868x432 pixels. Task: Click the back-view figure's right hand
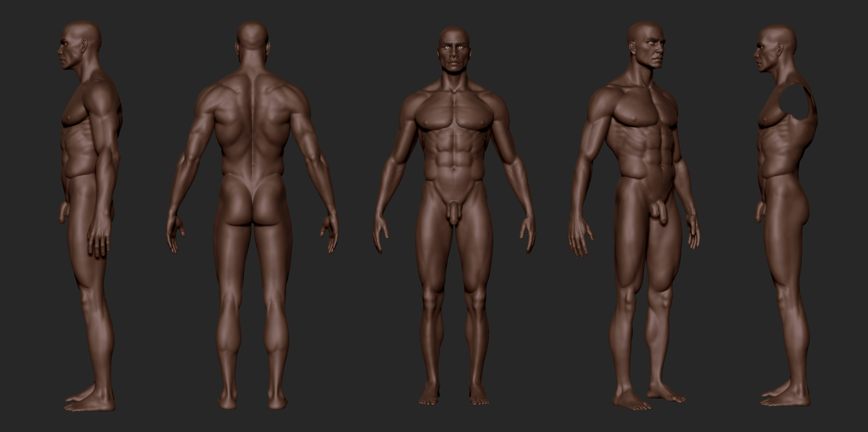(331, 234)
